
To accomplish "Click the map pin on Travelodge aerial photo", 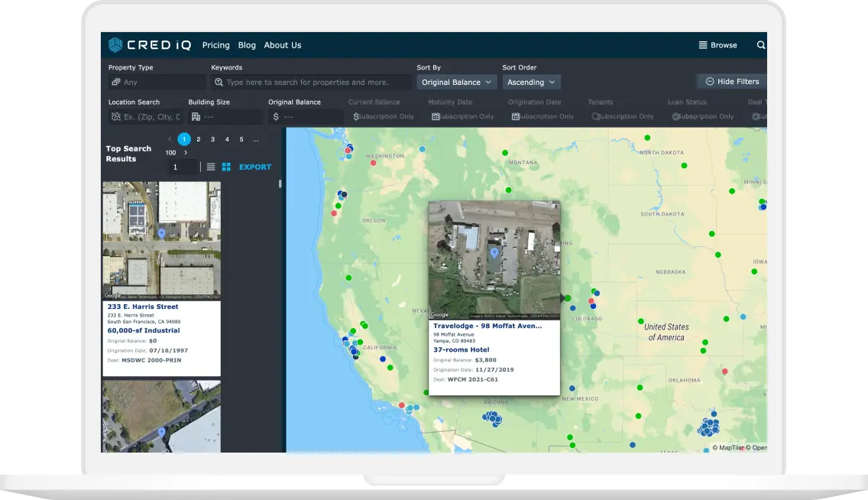I will [494, 253].
